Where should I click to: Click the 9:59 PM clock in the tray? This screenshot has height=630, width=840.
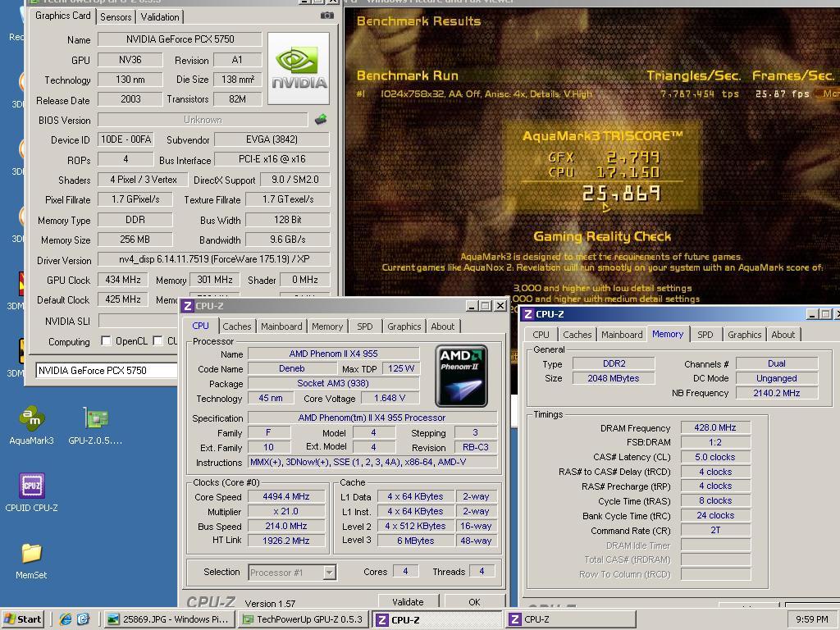811,619
